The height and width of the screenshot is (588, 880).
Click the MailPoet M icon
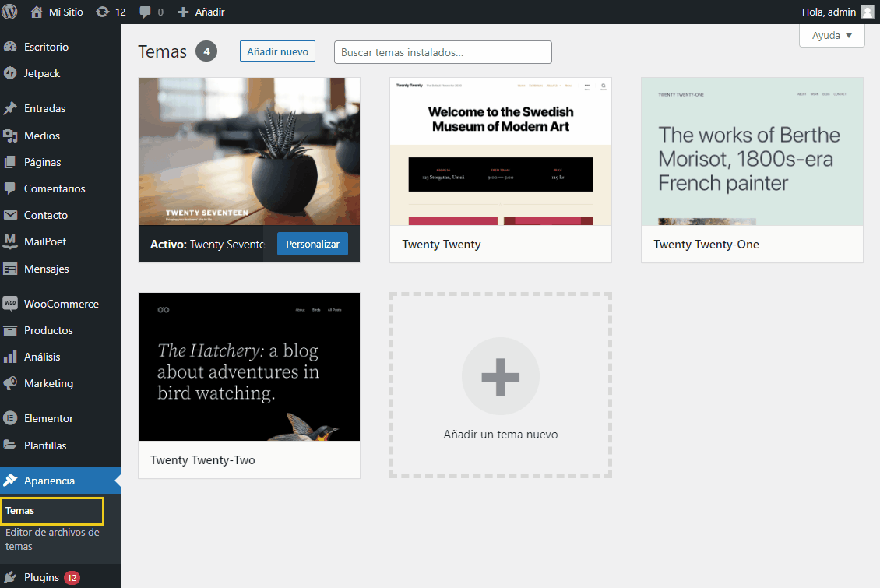coord(10,241)
